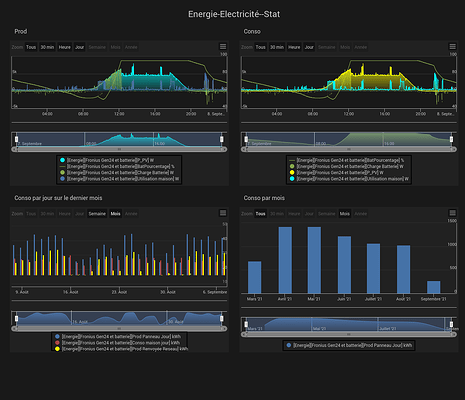This screenshot has height=400, width=465.
Task: Click left navigator handle of Prod chart
Action: [x=17, y=139]
